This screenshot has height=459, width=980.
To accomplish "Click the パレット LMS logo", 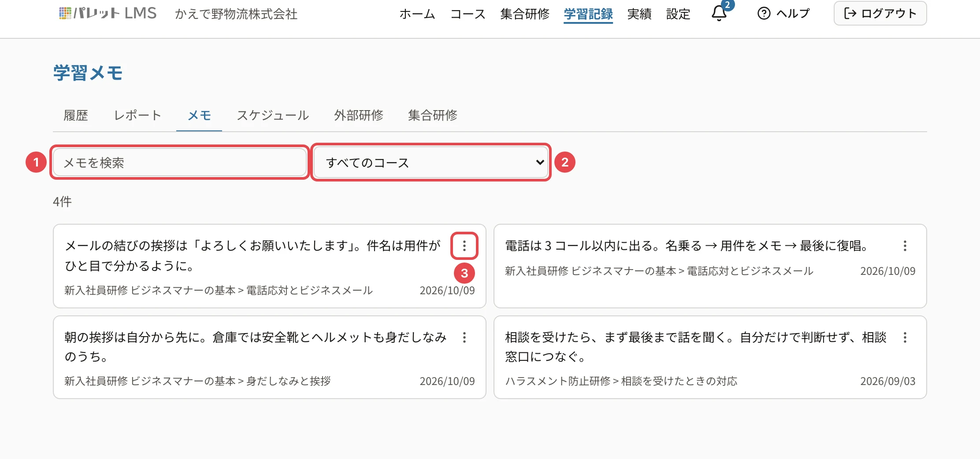I will (x=108, y=13).
